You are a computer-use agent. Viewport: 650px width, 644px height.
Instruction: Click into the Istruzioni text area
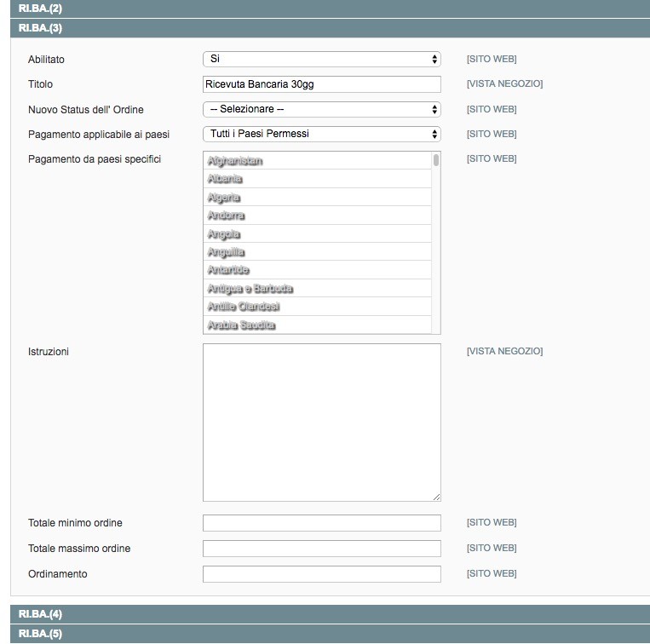(x=322, y=423)
